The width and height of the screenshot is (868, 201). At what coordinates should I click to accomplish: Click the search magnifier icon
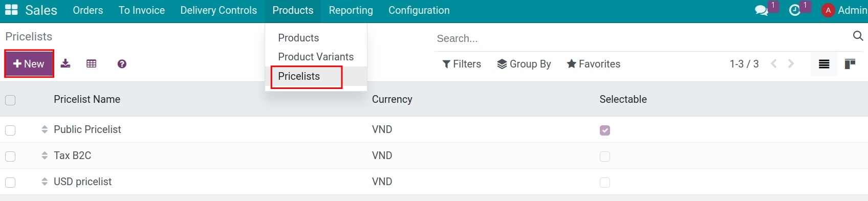(858, 36)
